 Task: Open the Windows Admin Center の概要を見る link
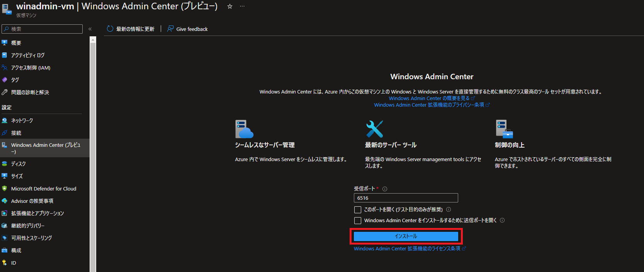pos(429,98)
